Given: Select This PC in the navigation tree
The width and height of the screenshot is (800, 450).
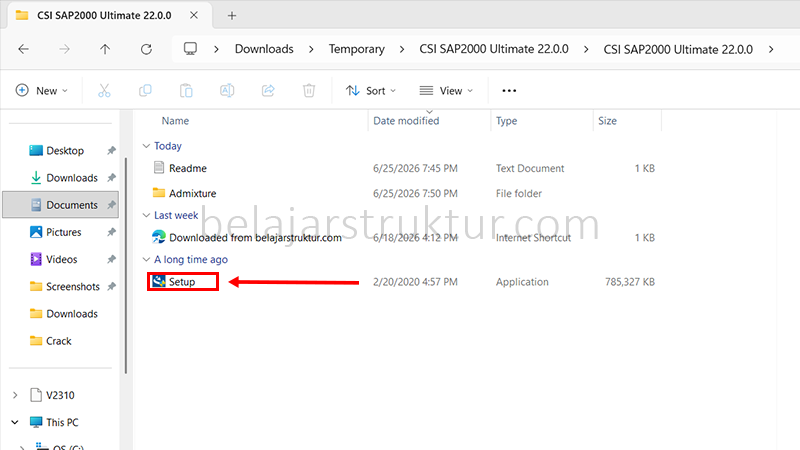Looking at the screenshot, I should point(62,422).
